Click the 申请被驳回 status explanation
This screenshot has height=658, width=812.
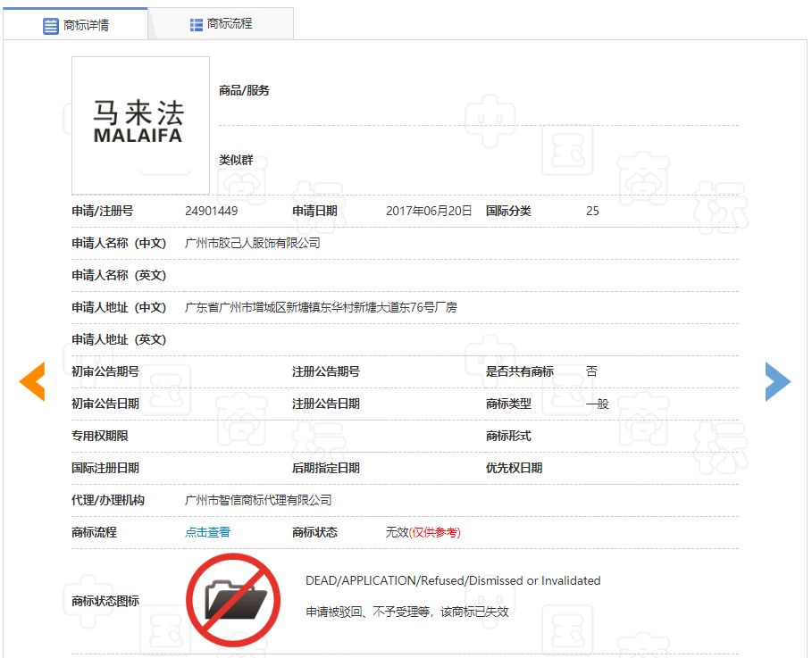pyautogui.click(x=407, y=612)
